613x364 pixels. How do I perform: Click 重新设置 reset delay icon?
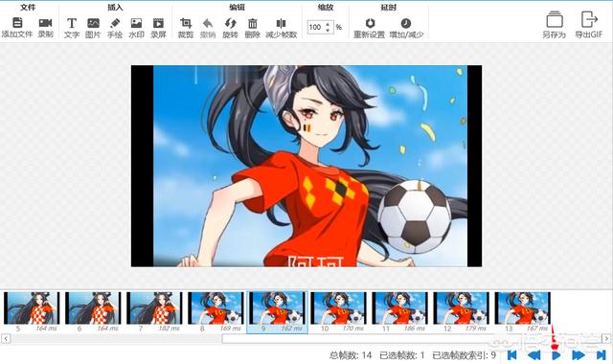[370, 23]
